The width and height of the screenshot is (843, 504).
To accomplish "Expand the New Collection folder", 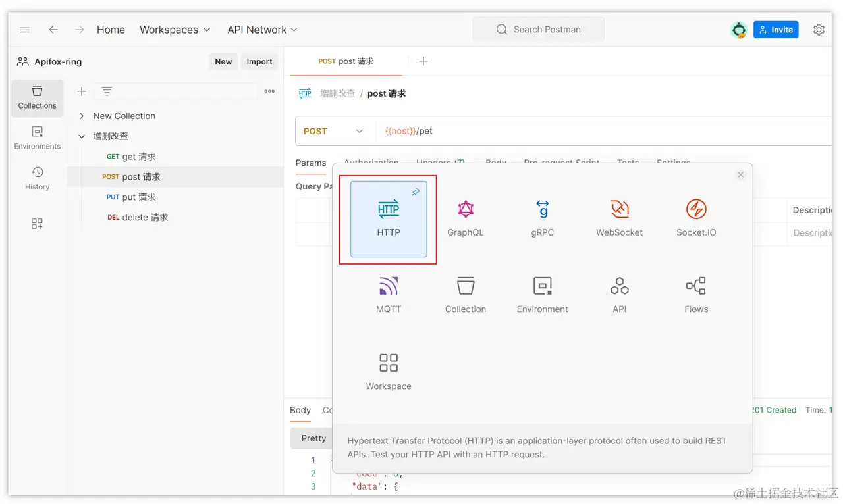I will click(82, 116).
